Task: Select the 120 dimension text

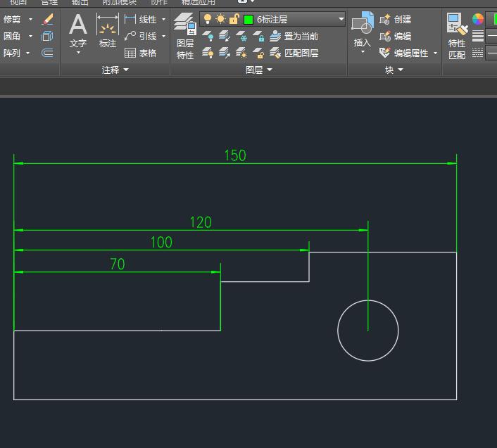Action: [x=201, y=222]
